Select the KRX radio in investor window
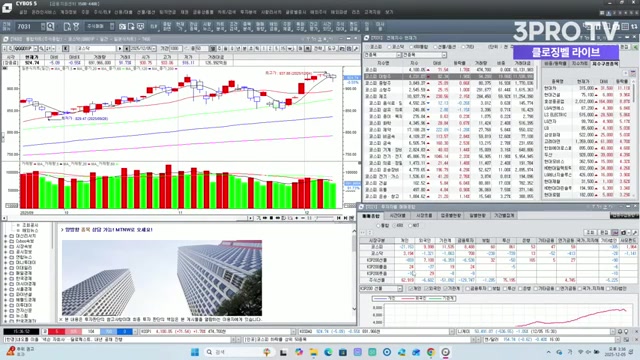 point(394,225)
